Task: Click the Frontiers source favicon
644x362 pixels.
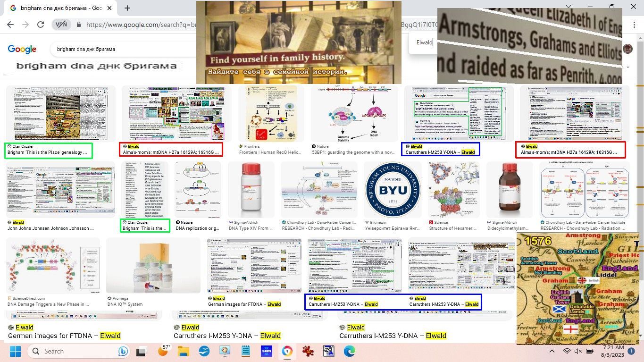Action: [242, 147]
